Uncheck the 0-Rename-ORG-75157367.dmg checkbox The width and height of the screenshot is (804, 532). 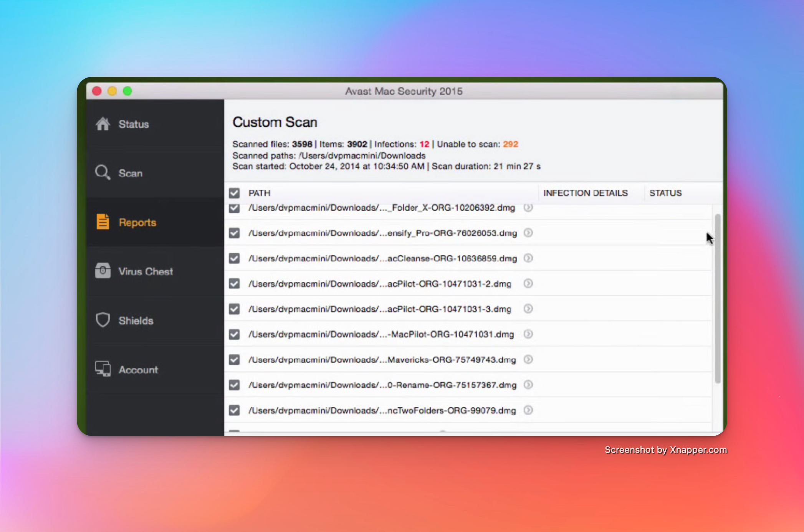[234, 385]
